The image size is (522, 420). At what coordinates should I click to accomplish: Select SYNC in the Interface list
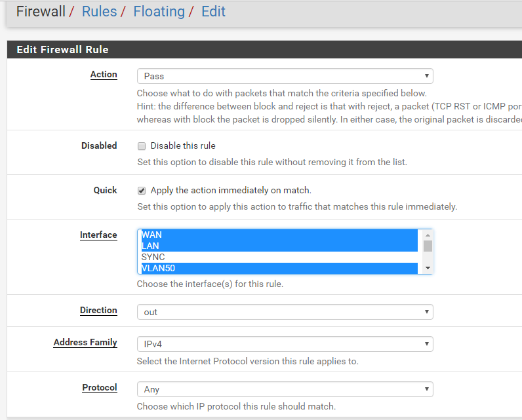pyautogui.click(x=279, y=257)
